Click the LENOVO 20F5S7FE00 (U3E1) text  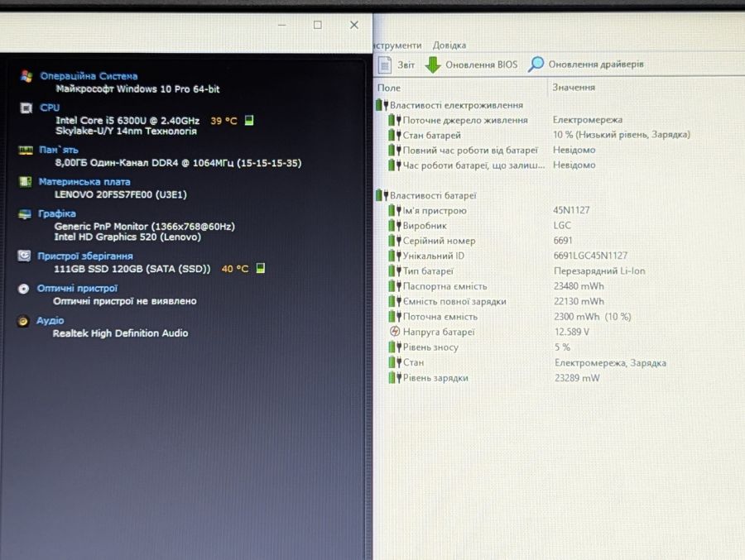121,194
